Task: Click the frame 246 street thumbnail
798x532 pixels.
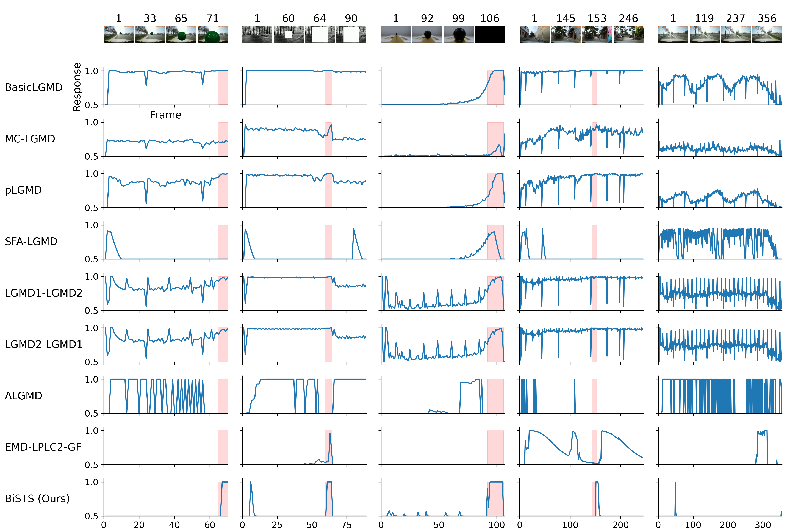Action: click(x=628, y=35)
